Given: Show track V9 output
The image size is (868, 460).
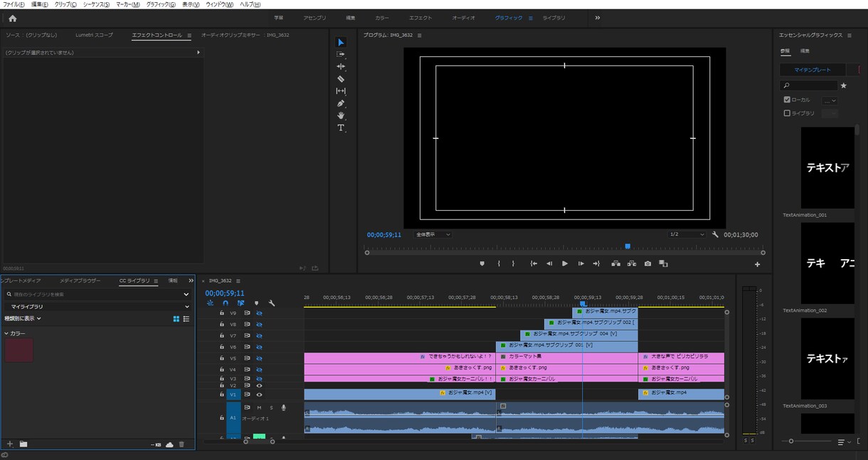Looking at the screenshot, I should pos(259,313).
